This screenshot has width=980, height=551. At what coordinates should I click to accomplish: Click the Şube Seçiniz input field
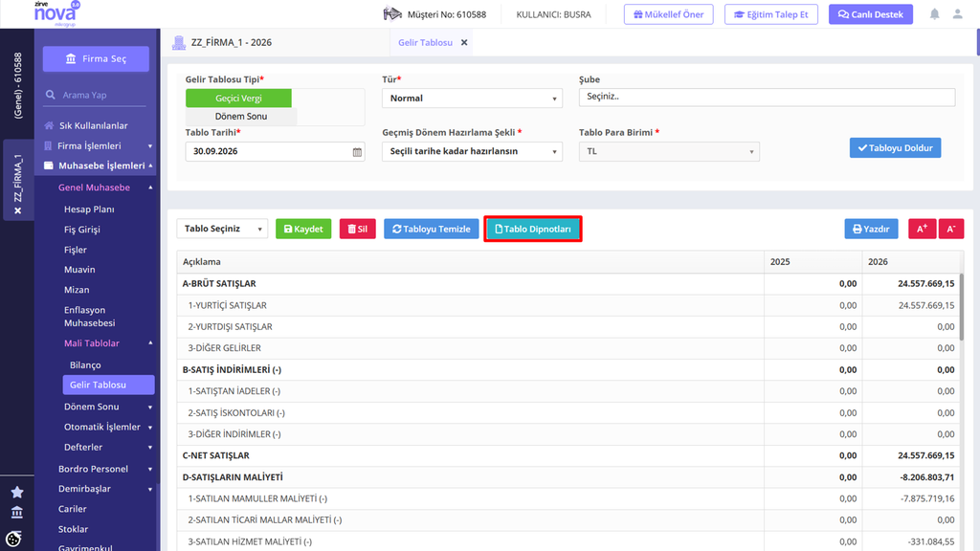767,97
